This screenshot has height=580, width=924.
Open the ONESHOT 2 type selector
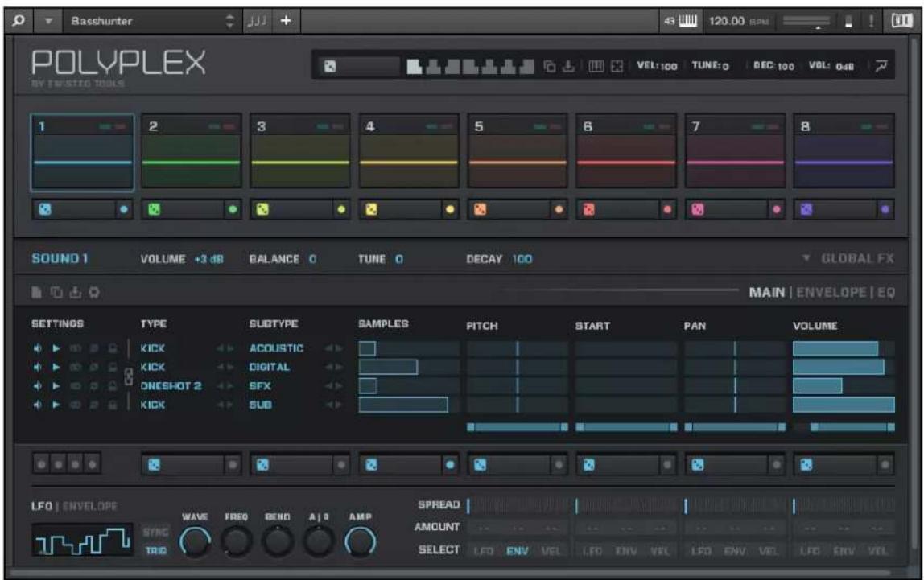[x=171, y=386]
